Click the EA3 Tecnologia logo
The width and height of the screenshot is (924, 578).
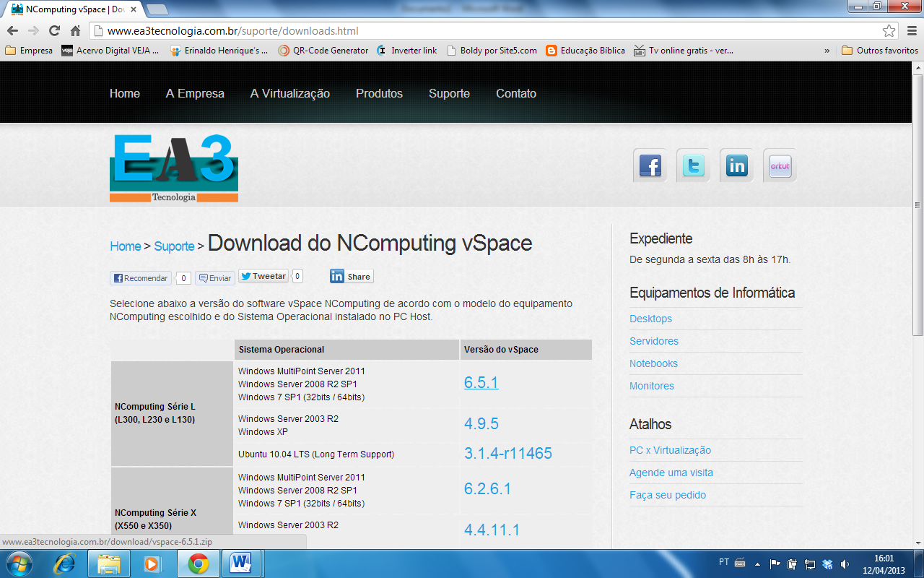tap(173, 168)
